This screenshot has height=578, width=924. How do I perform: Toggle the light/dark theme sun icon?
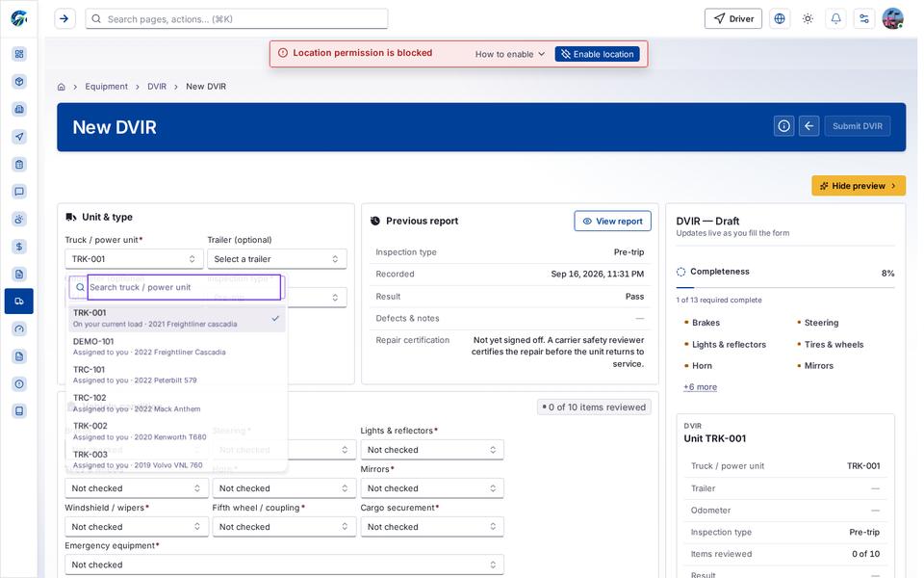click(x=808, y=19)
